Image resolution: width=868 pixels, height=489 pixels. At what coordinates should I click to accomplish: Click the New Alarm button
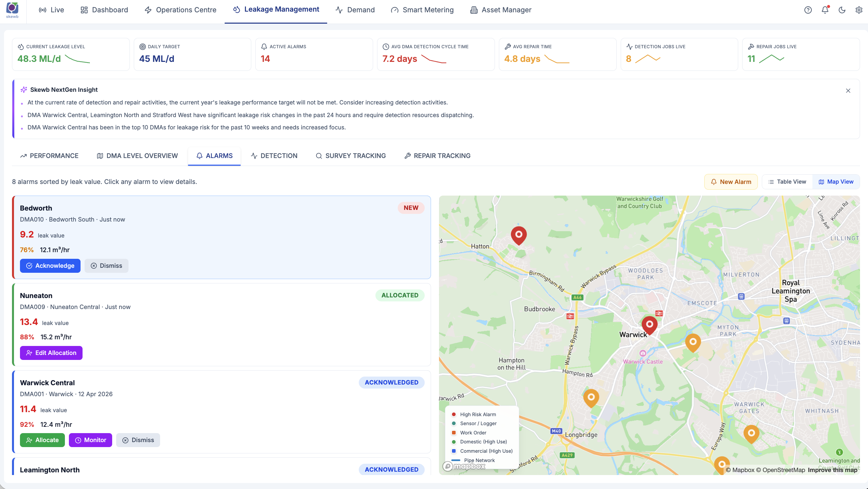731,182
